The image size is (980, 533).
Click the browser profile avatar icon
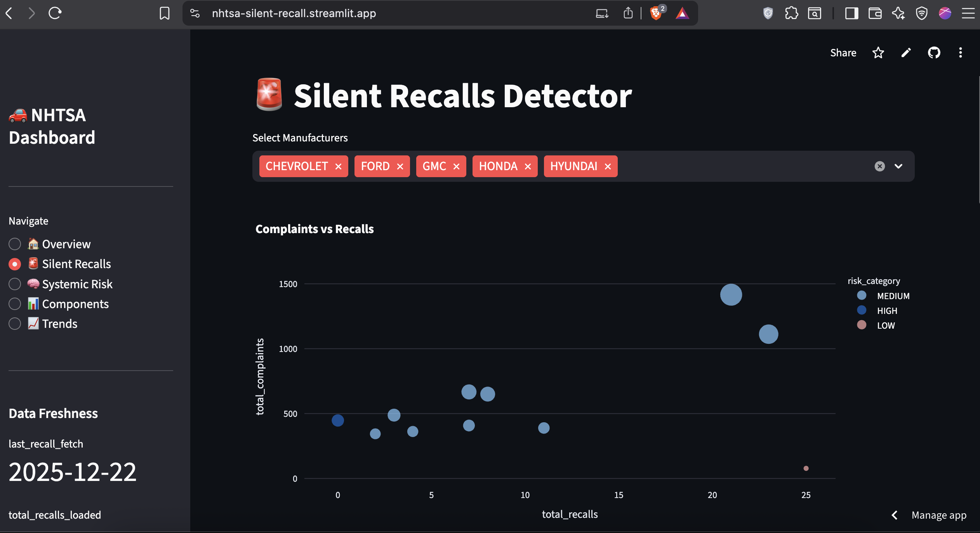[945, 13]
